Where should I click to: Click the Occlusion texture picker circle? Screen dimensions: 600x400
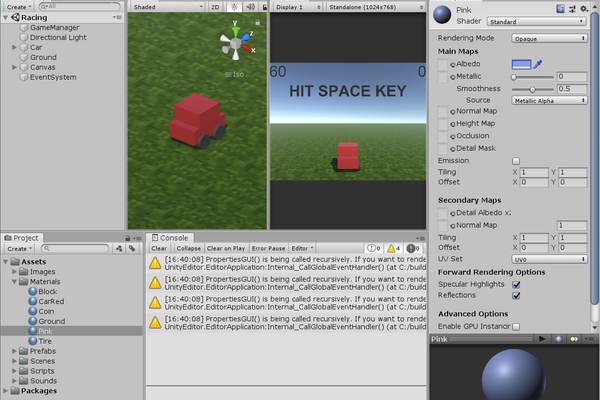tap(453, 137)
